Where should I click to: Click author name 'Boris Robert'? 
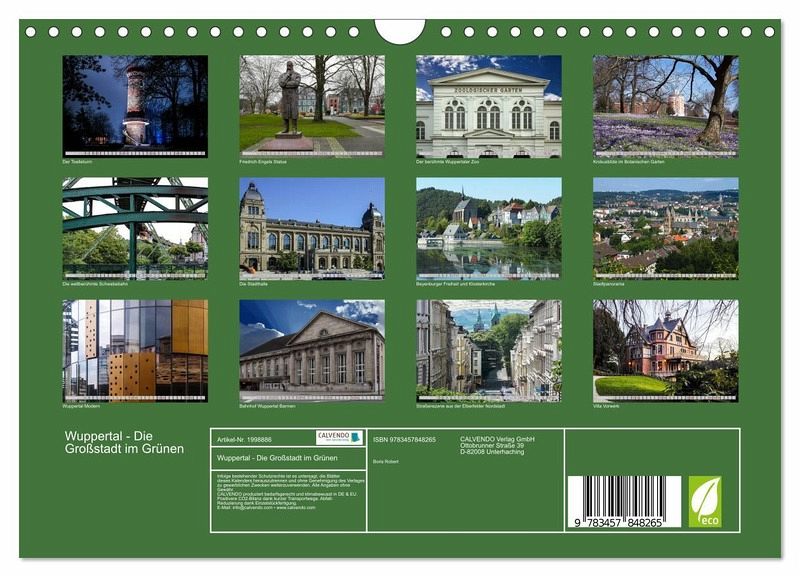[x=386, y=462]
